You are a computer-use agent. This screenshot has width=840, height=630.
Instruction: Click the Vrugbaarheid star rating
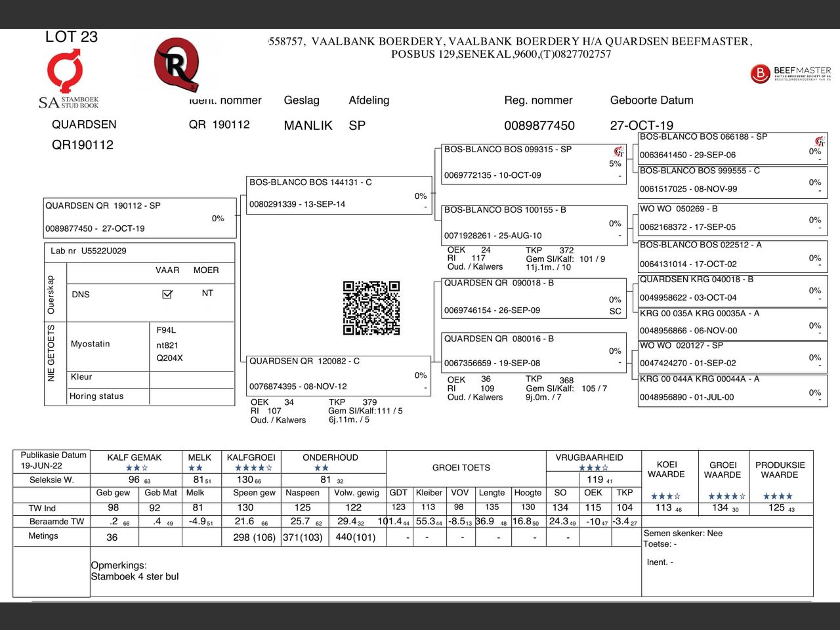(x=593, y=468)
